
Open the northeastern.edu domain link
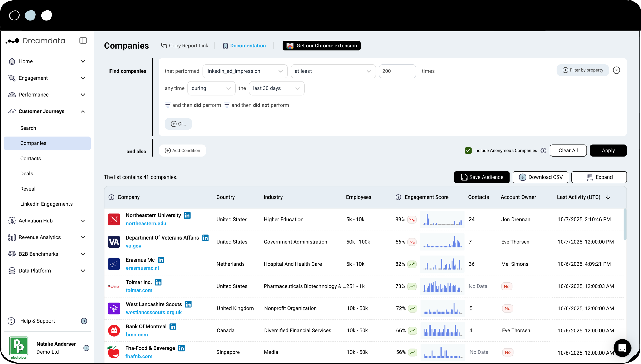[146, 223]
